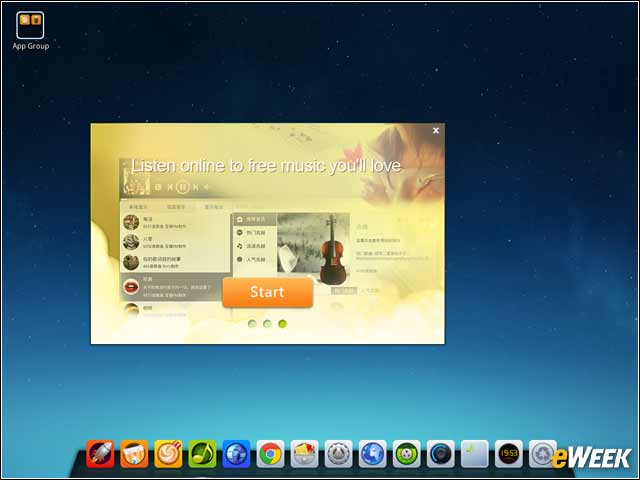Click the orange Start button
Viewport: 640px width, 480px height.
point(268,292)
